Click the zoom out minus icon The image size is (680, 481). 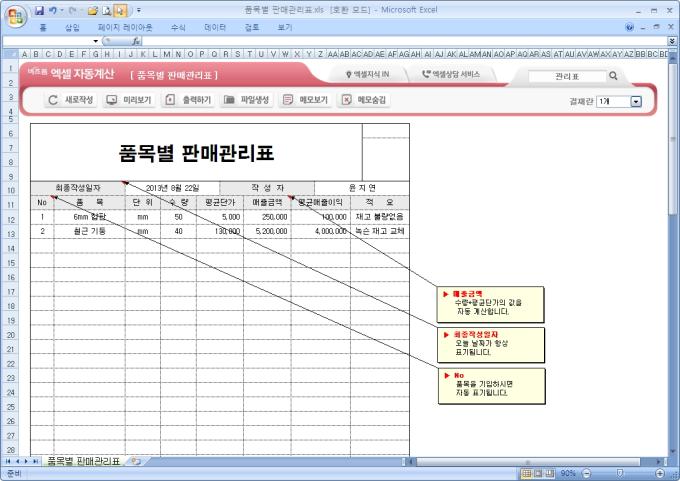coord(585,473)
